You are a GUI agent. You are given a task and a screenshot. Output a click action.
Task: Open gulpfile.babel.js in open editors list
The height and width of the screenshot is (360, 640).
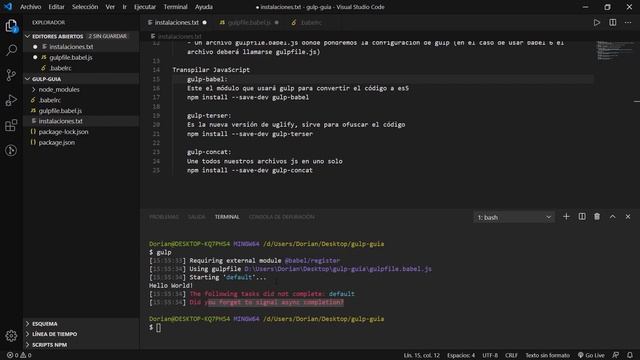tap(81, 57)
